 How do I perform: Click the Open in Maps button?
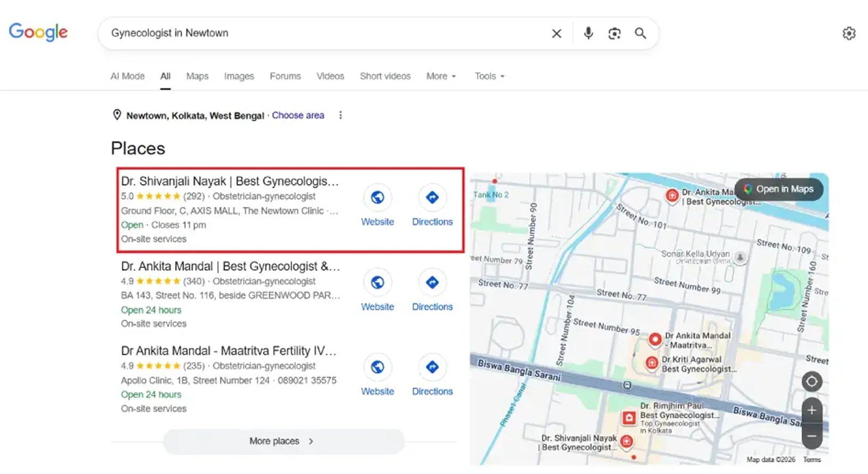click(x=779, y=189)
